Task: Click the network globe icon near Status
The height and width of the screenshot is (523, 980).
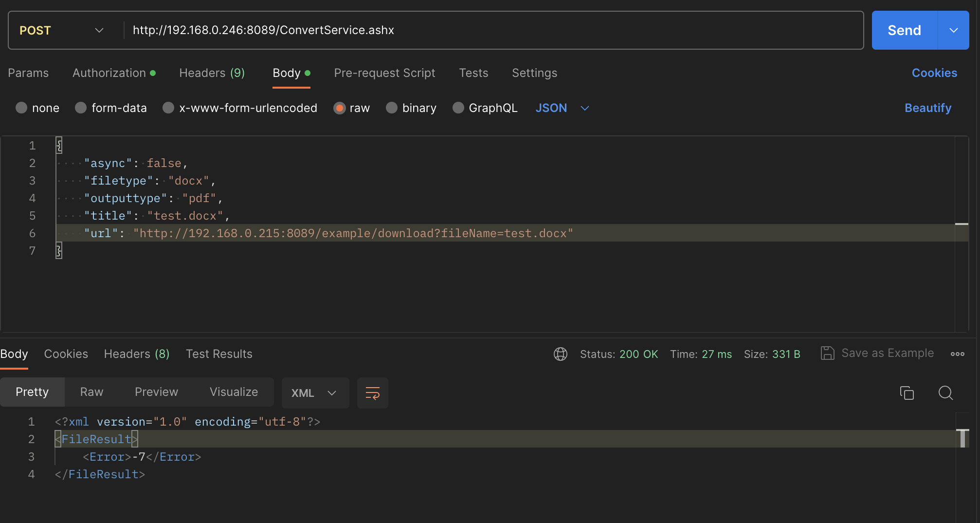Action: coord(561,354)
